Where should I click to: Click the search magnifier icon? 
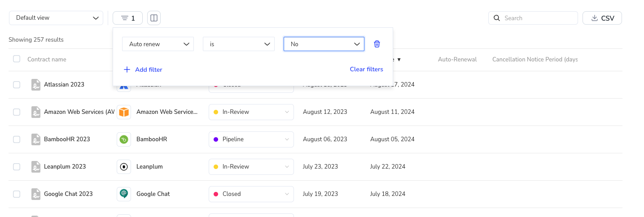pyautogui.click(x=497, y=18)
